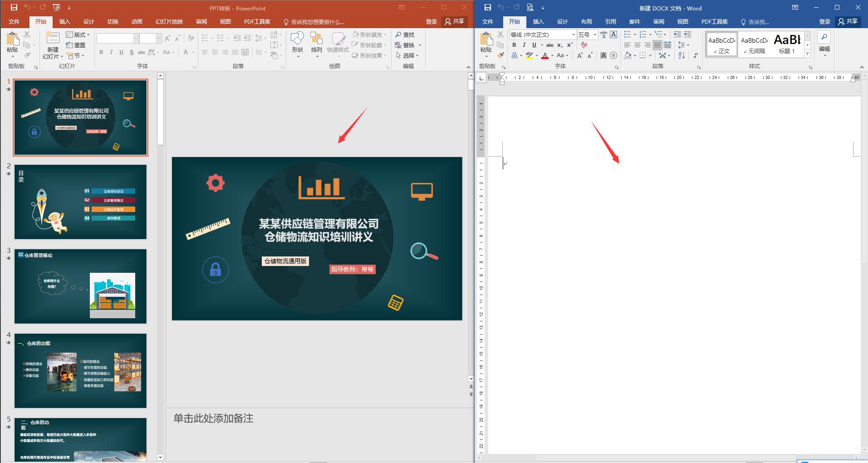Open the Word 布局 tab
This screenshot has height=463, width=868.
pos(586,22)
